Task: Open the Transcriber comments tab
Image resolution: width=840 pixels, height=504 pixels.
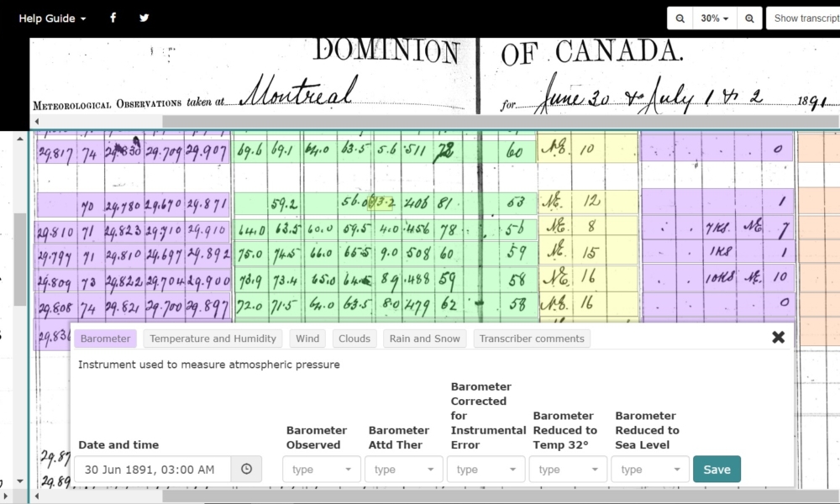Action: coord(532,339)
